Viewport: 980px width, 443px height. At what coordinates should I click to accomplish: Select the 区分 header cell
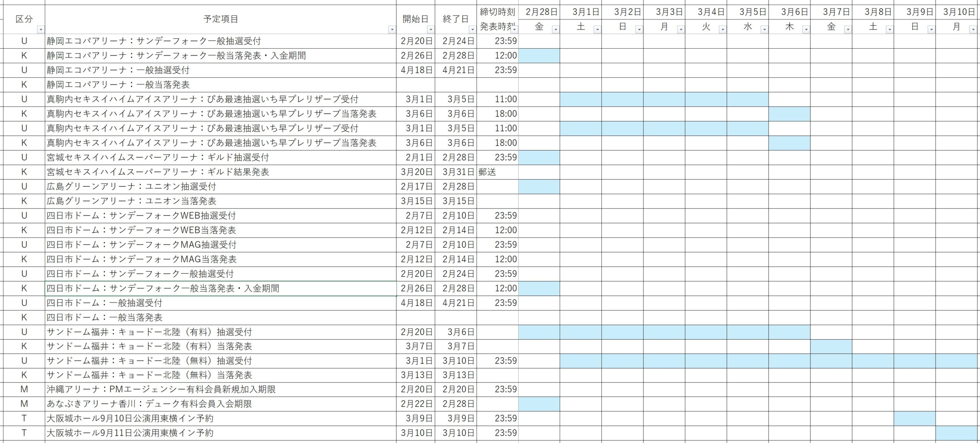24,19
